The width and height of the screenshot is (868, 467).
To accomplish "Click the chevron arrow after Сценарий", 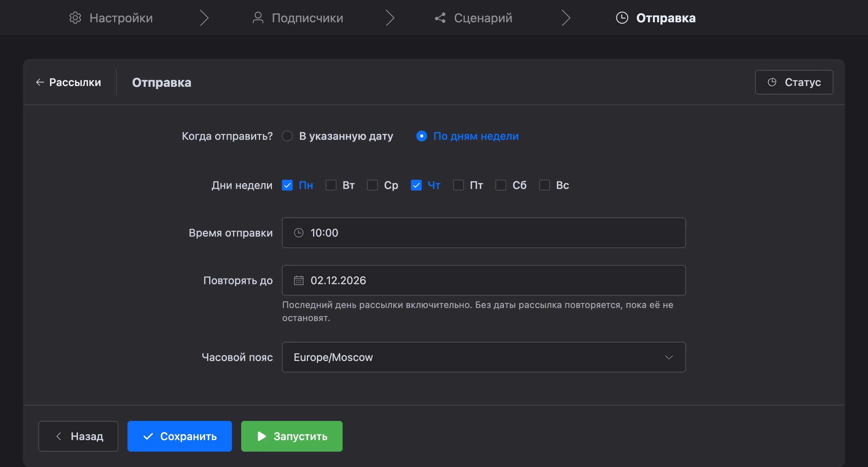I will coord(566,18).
